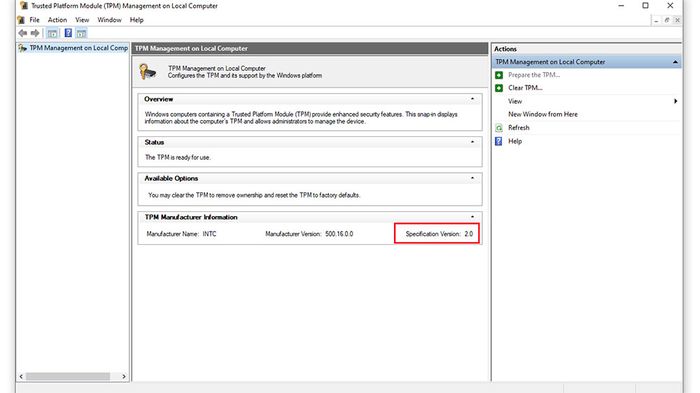Click Help text in Actions pane

(x=515, y=141)
